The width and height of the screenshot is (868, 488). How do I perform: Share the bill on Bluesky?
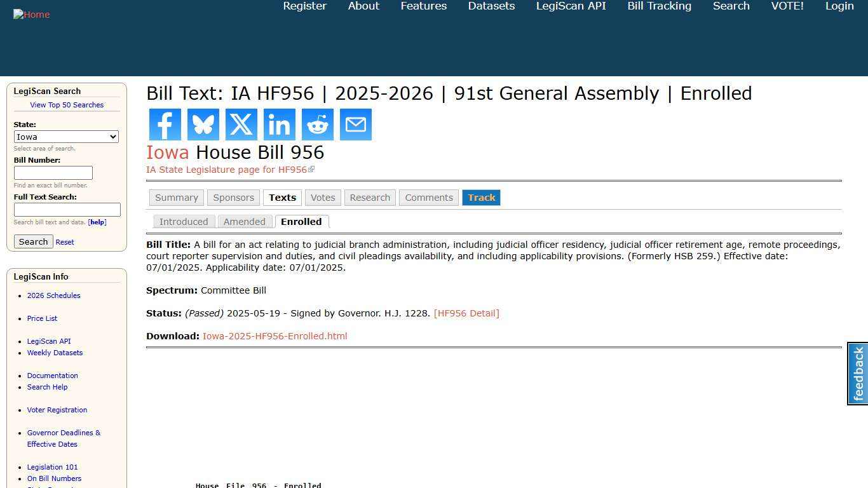203,124
